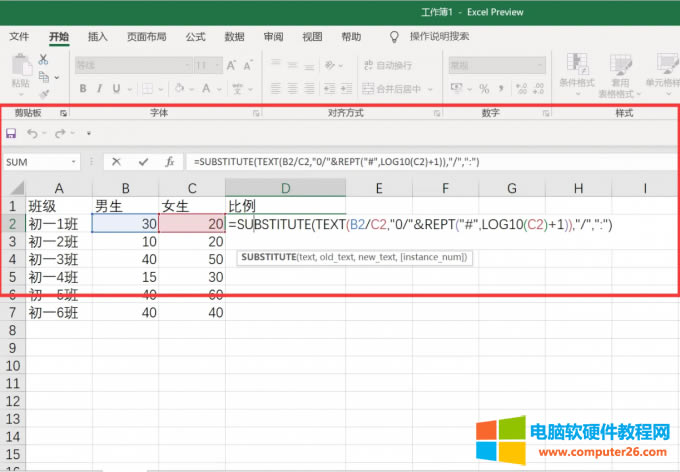Toggle Italic formatting
This screenshot has width=680, height=472.
(x=101, y=88)
